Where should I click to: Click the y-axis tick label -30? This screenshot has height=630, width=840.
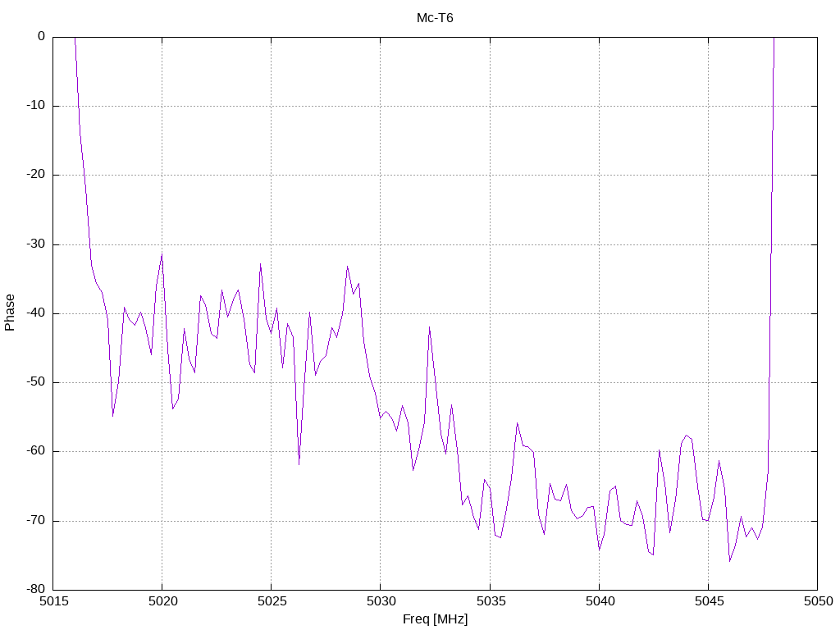pos(36,244)
